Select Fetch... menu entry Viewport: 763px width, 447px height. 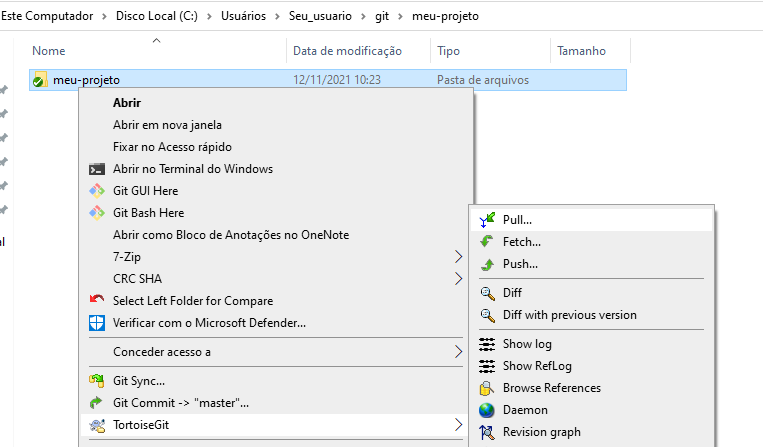(x=592, y=242)
